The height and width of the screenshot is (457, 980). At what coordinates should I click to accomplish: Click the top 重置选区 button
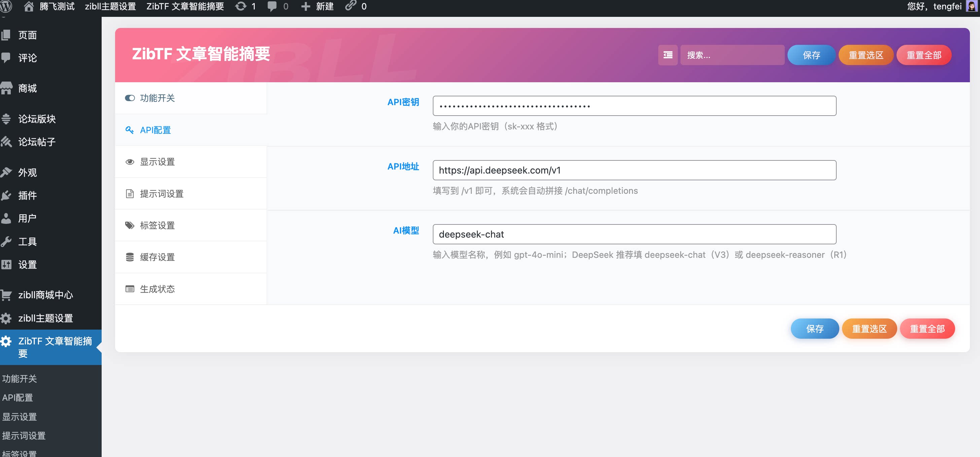(x=866, y=55)
